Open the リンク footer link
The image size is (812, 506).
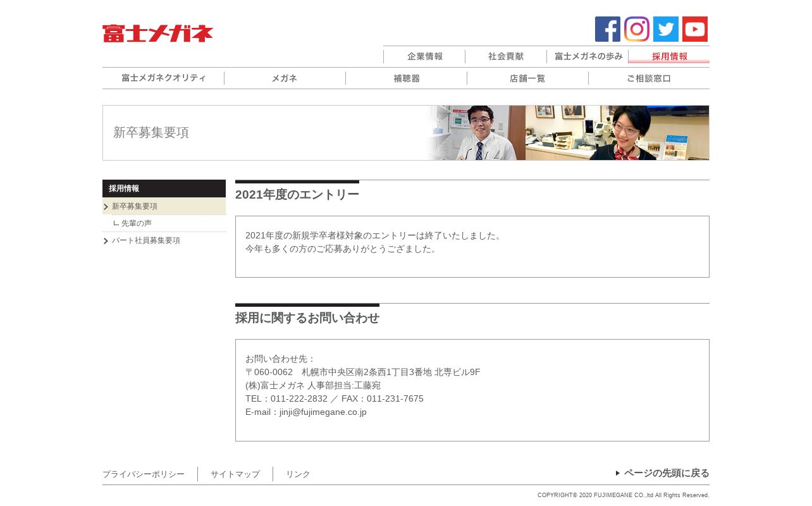(x=298, y=474)
